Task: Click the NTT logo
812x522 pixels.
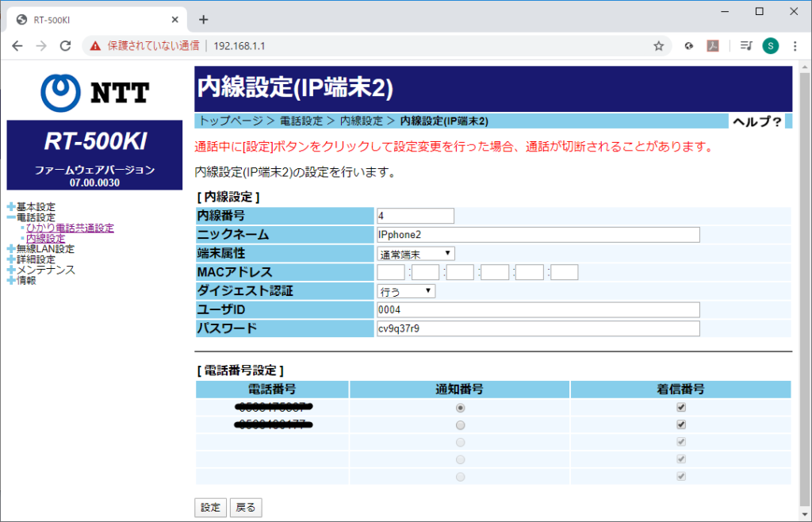Action: point(95,94)
